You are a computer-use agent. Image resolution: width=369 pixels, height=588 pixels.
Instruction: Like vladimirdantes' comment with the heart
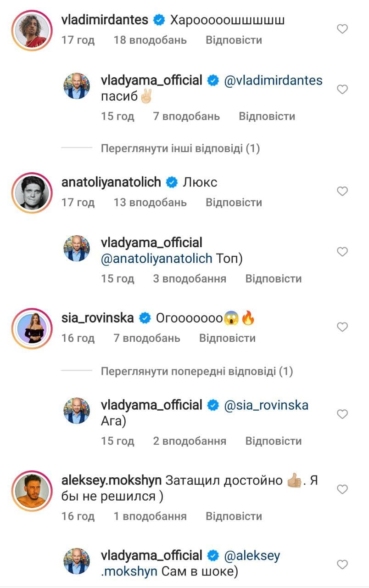pyautogui.click(x=342, y=29)
